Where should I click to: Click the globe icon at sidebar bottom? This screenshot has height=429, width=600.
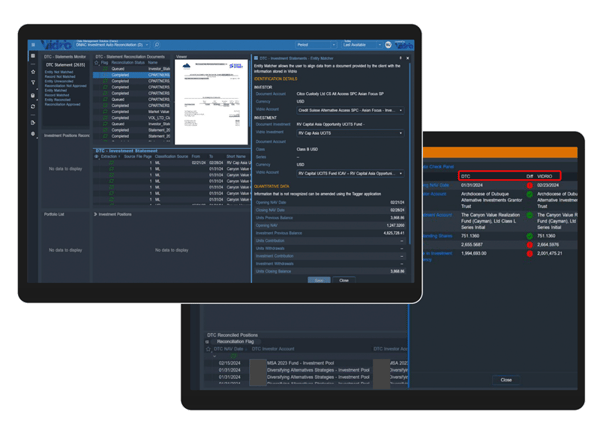(33, 134)
